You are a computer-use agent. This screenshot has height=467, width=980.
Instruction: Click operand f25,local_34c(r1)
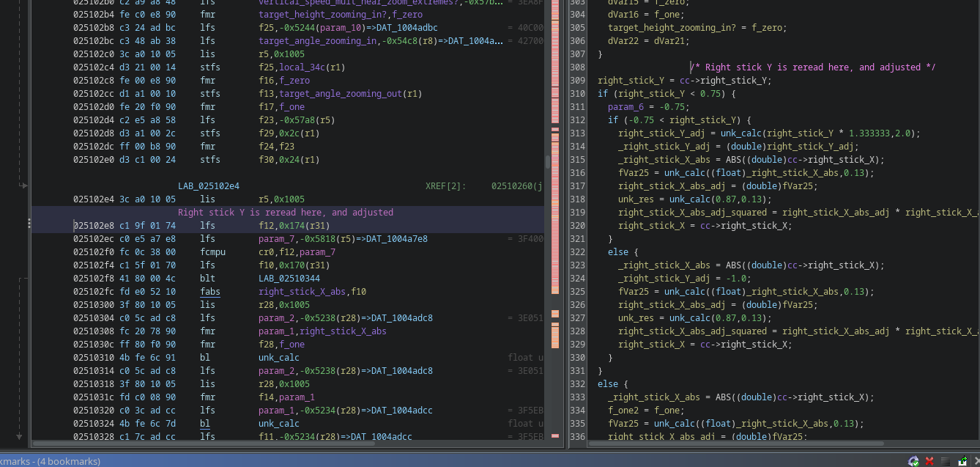[x=302, y=67]
